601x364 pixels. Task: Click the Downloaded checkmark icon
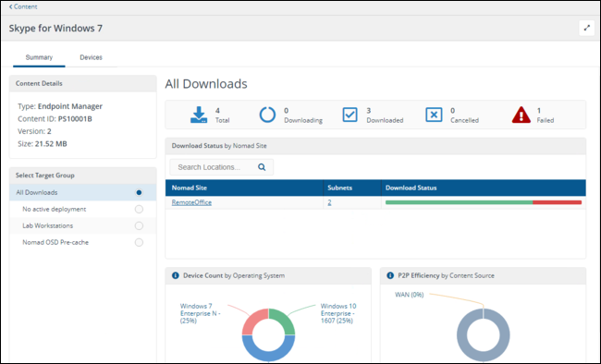tap(350, 115)
